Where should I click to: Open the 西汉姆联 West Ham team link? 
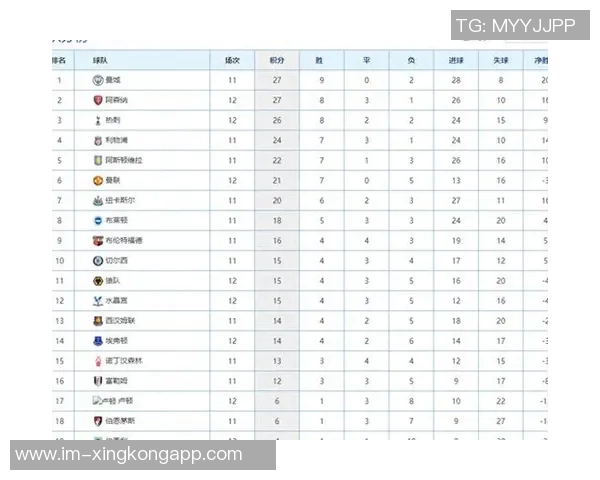point(121,320)
